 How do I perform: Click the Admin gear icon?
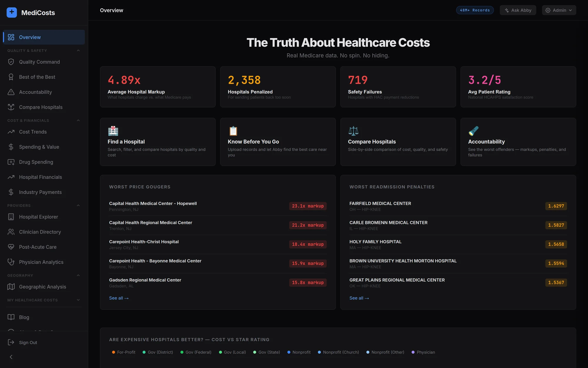coord(548,10)
